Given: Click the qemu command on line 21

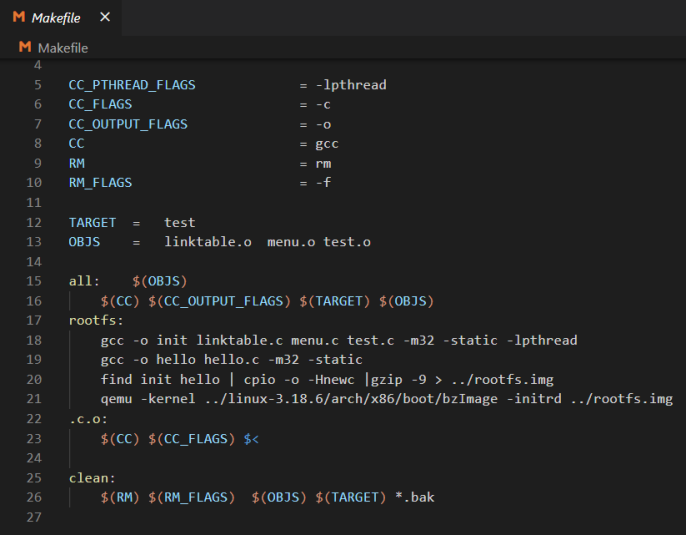Looking at the screenshot, I should click(116, 399).
